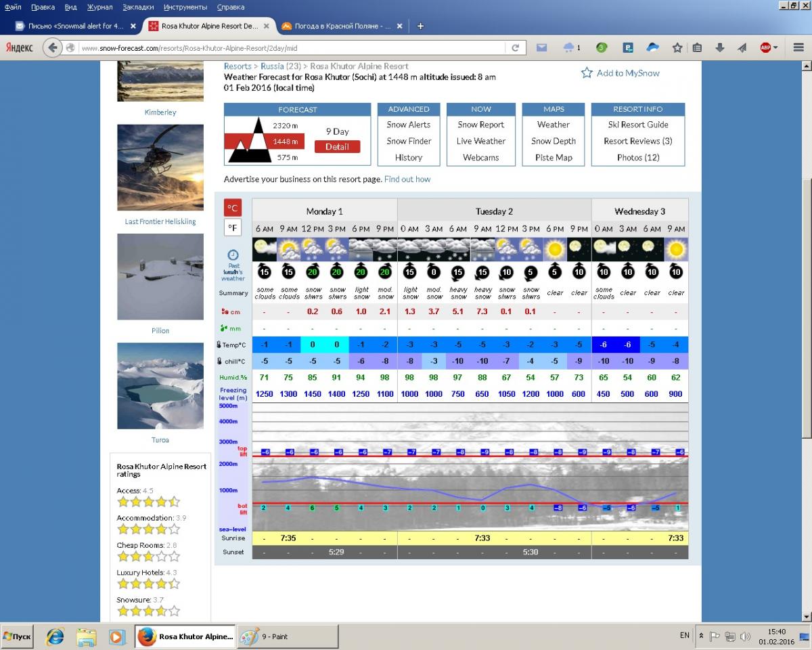
Task: Open the Инструменты menu
Action: tap(185, 7)
